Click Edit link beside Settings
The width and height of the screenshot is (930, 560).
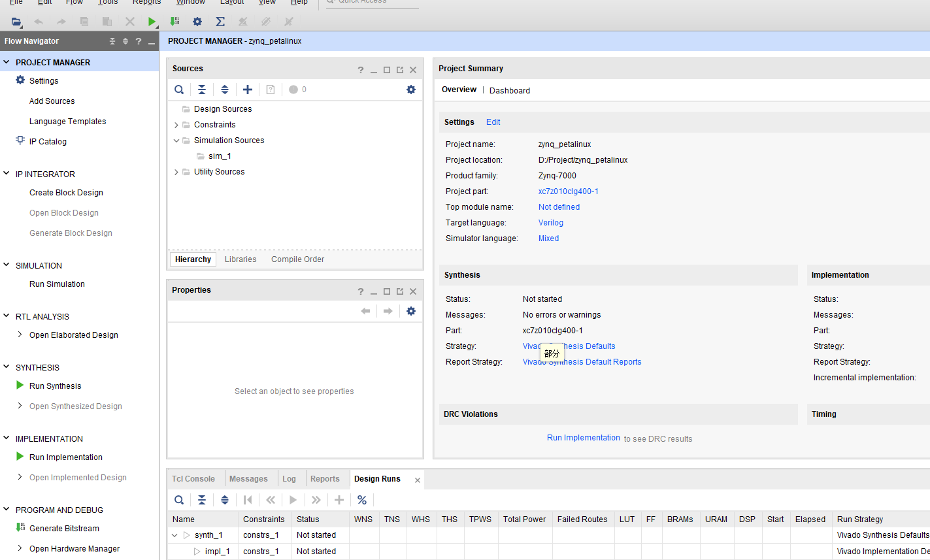click(493, 122)
